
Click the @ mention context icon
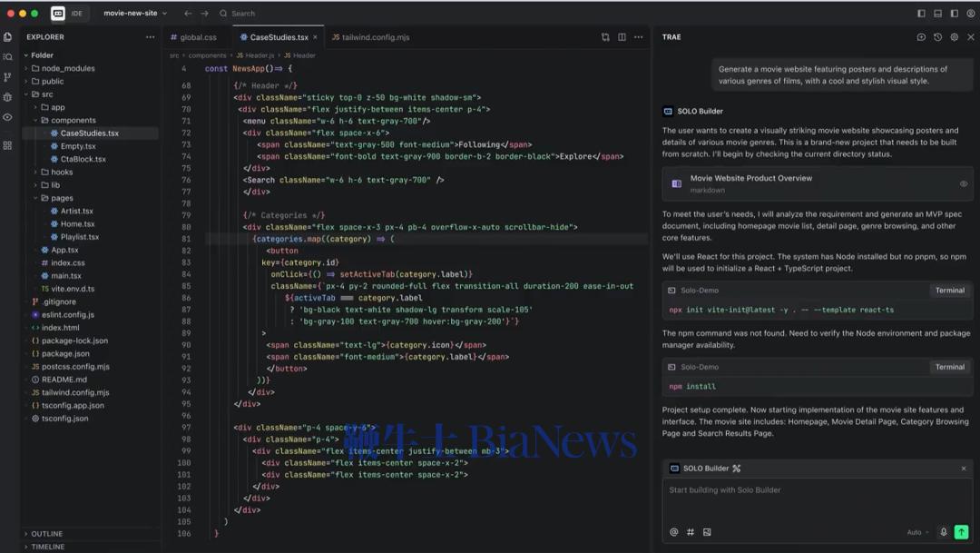[673, 532]
